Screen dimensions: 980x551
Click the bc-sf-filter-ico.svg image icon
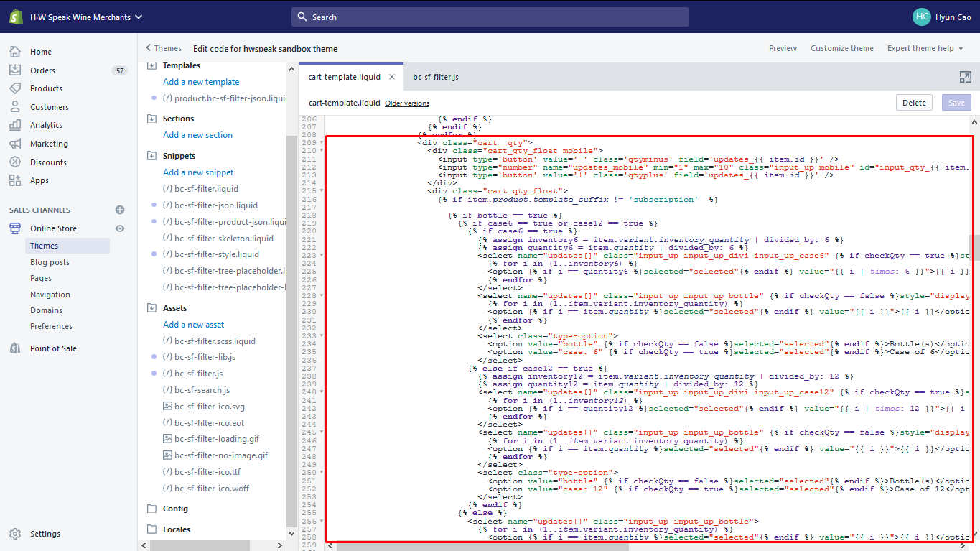(x=167, y=407)
